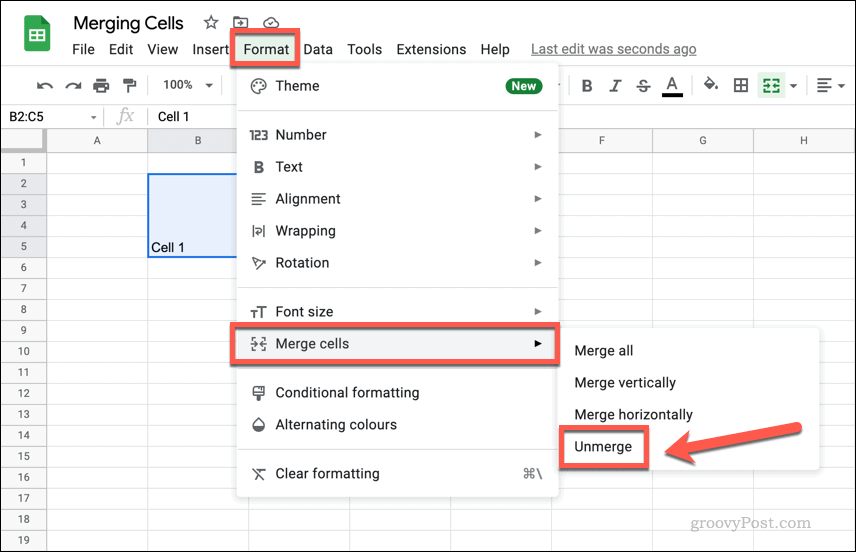856x552 pixels.
Task: Expand the Rotation submenu
Action: click(x=397, y=263)
